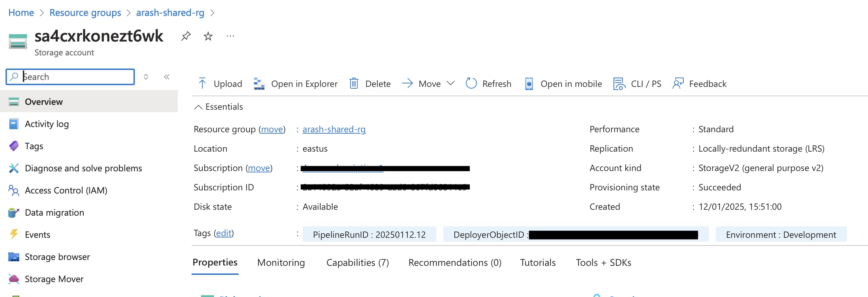This screenshot has height=297, width=868.
Task: Click the Feedback person icon
Action: [x=678, y=83]
